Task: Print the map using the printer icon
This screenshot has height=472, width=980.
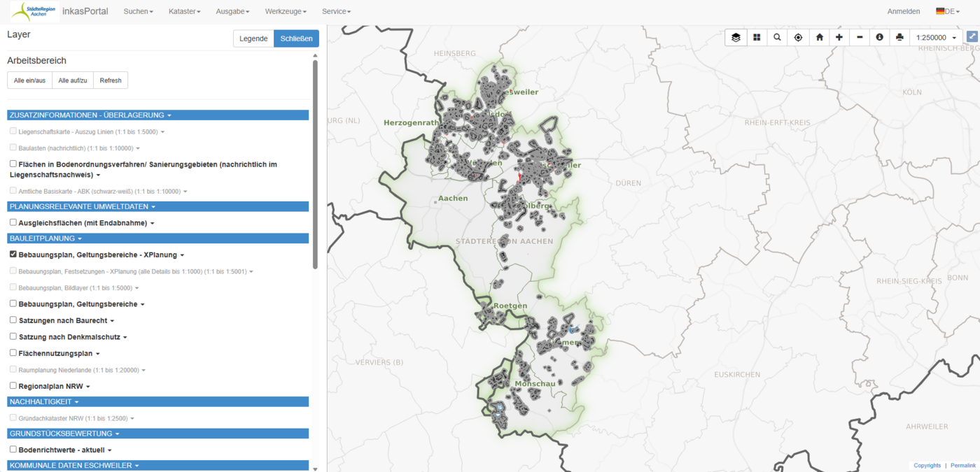Action: tap(899, 36)
